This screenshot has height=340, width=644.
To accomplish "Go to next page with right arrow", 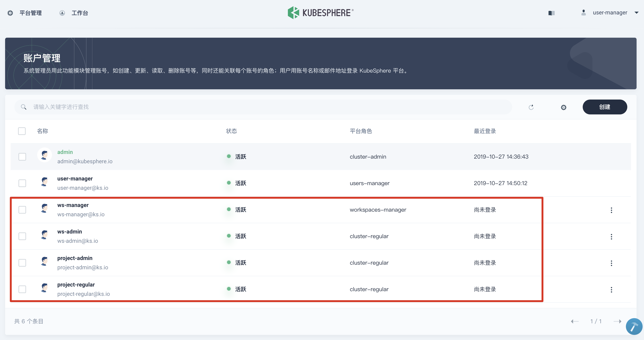I will coord(618,321).
